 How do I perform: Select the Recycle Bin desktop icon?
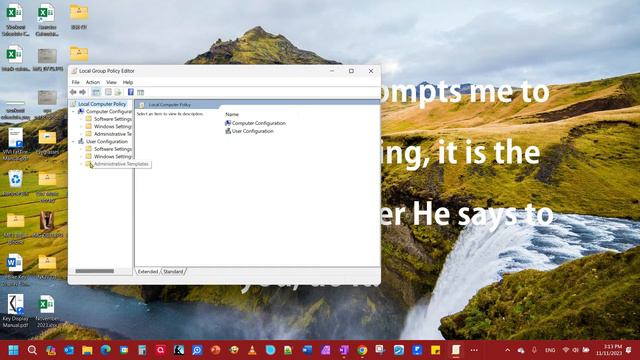tap(16, 183)
